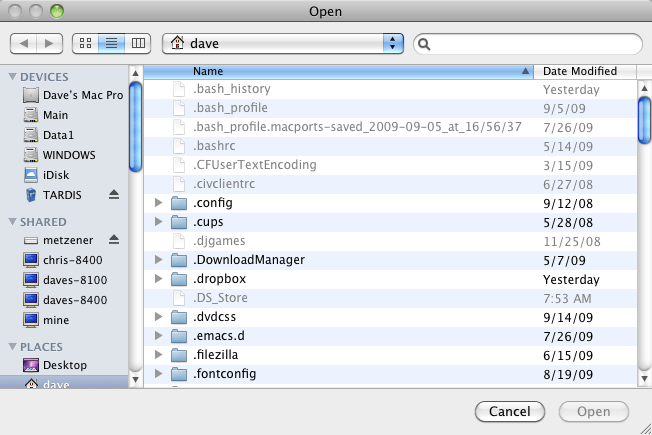Image resolution: width=652 pixels, height=435 pixels.
Task: Select Desktop in Places
Action: pyautogui.click(x=64, y=365)
